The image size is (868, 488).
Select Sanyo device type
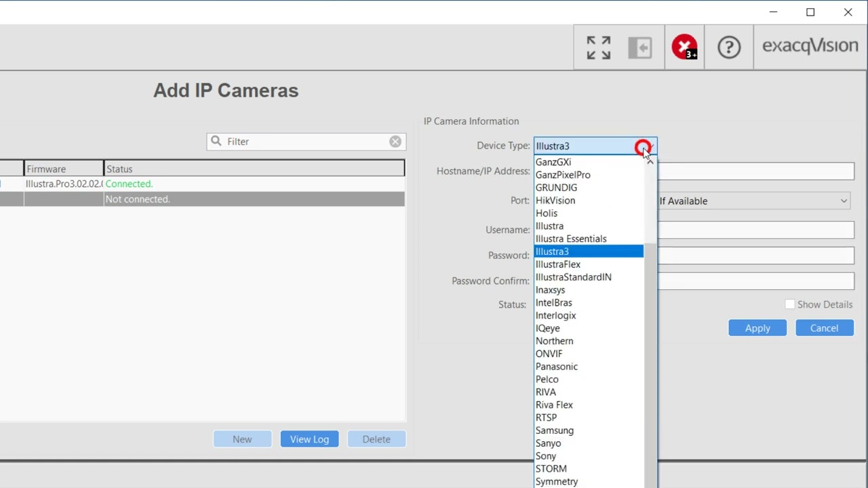(589, 444)
